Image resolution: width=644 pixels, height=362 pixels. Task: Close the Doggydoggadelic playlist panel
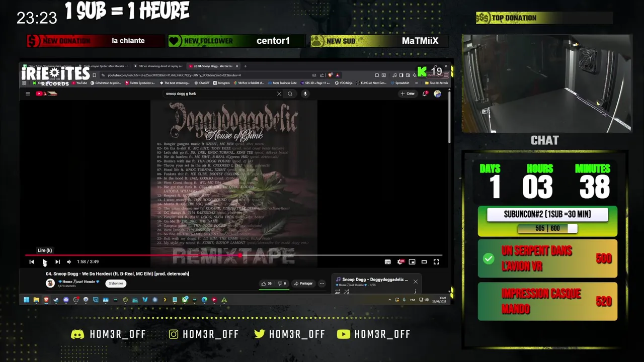pyautogui.click(x=416, y=282)
